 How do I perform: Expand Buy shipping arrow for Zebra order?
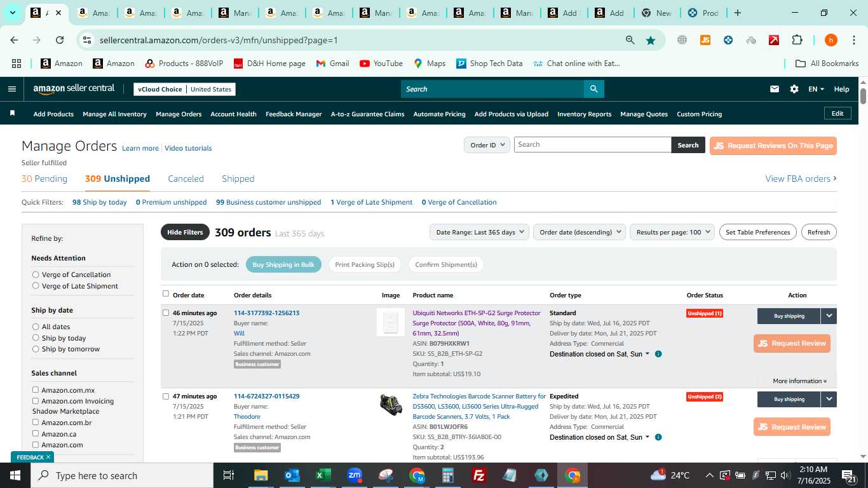[x=829, y=399]
